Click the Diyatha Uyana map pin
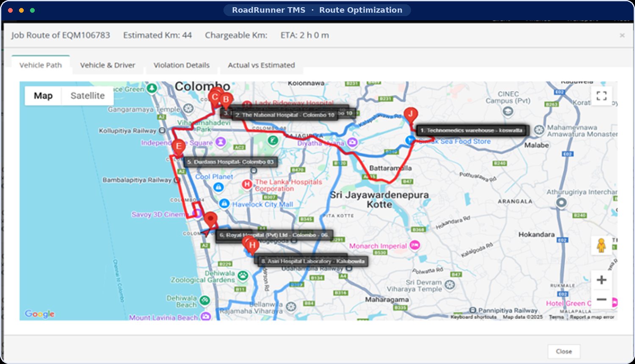 click(352, 142)
